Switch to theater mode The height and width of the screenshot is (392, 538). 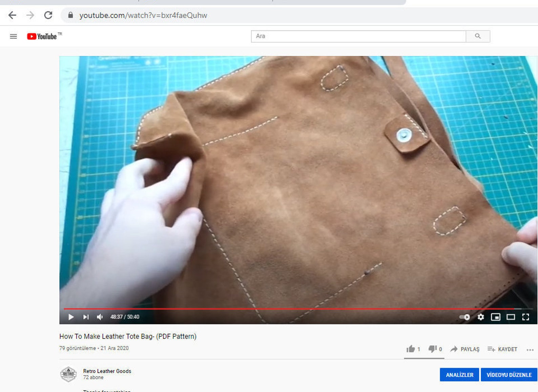(x=511, y=317)
